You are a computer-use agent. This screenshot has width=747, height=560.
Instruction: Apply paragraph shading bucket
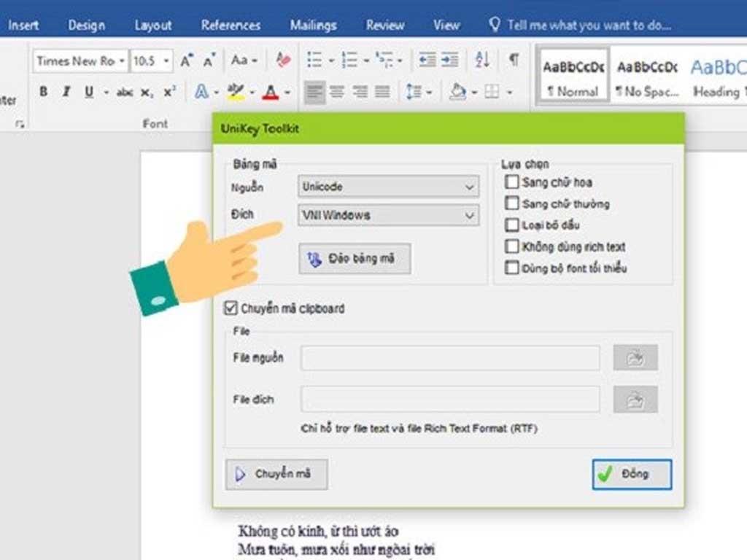tap(458, 91)
